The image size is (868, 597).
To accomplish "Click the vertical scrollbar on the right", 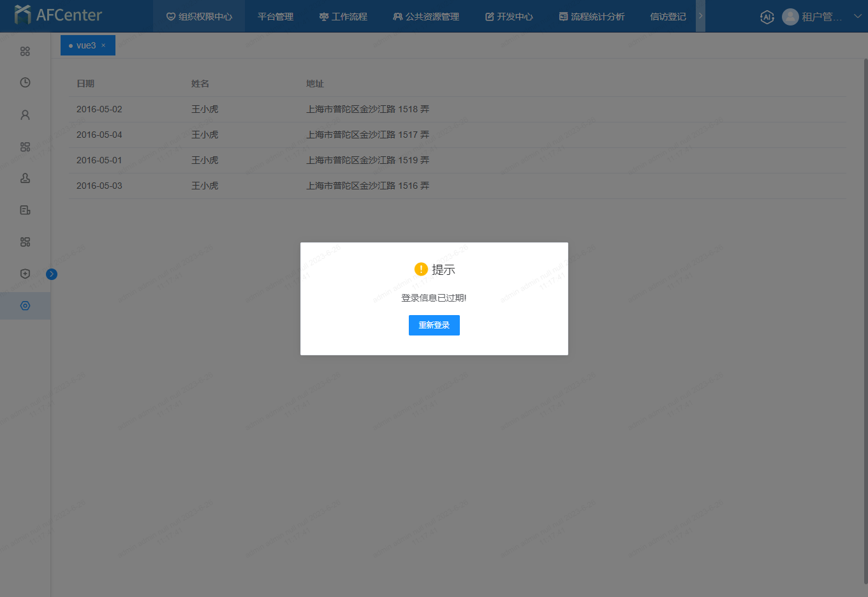I will 865,319.
